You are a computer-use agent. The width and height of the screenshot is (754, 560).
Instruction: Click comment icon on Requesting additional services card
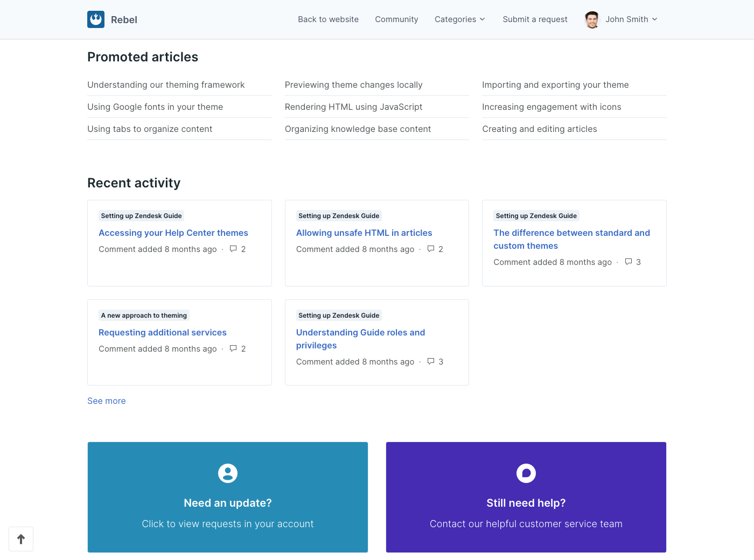233,348
